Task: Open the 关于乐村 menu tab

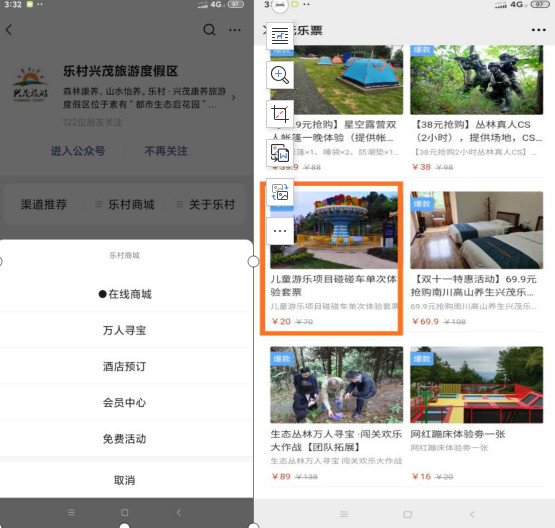Action: pyautogui.click(x=206, y=204)
